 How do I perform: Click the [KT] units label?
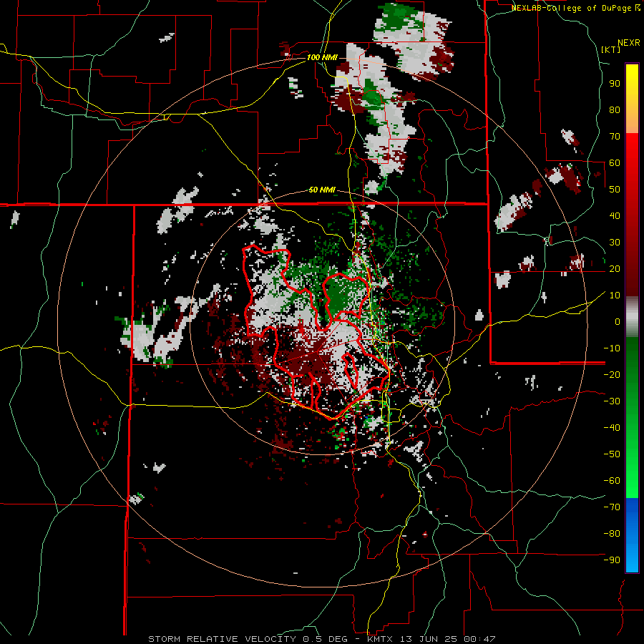tap(611, 49)
